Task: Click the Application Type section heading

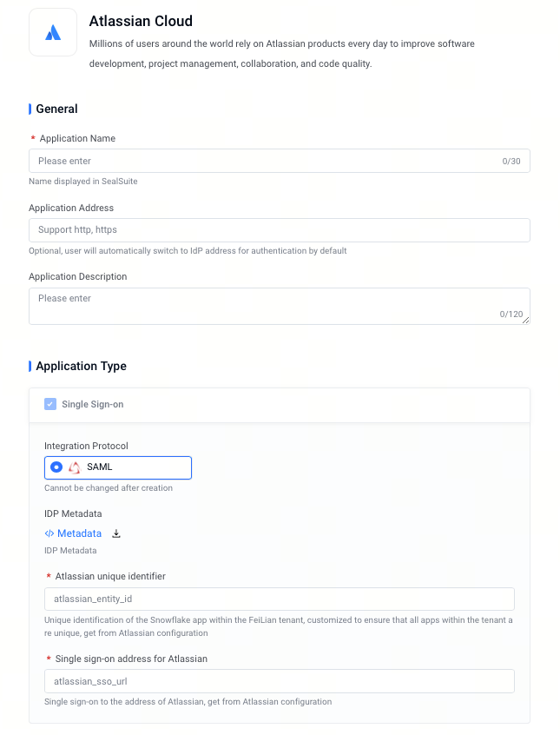Action: pyautogui.click(x=81, y=366)
